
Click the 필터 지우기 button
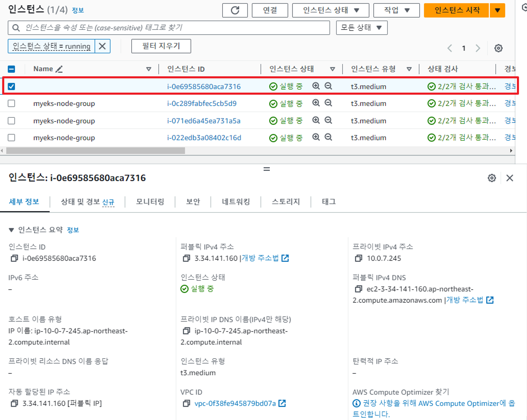[161, 46]
